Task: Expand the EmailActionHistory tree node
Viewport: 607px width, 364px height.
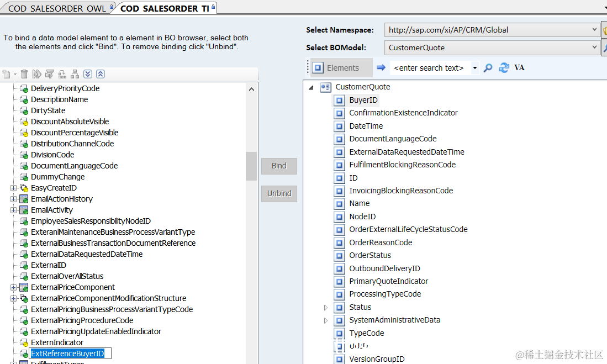Action: click(13, 199)
